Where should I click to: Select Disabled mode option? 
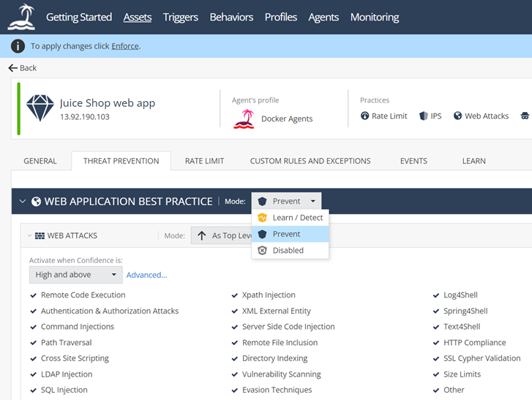pos(288,251)
